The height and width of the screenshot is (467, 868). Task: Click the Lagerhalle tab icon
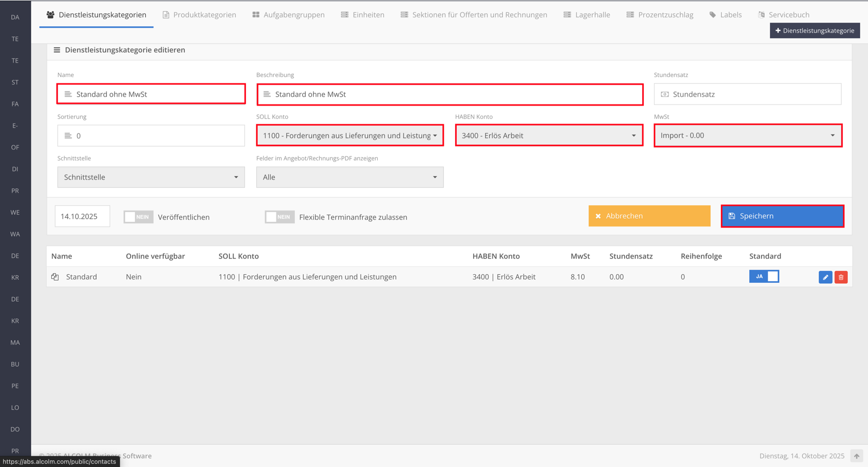[x=567, y=15]
